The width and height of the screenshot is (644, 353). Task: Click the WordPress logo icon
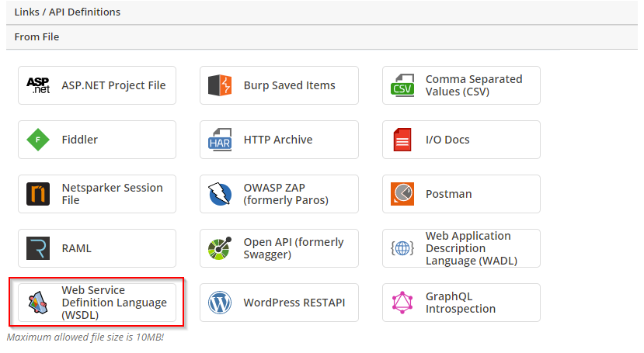pyautogui.click(x=220, y=303)
